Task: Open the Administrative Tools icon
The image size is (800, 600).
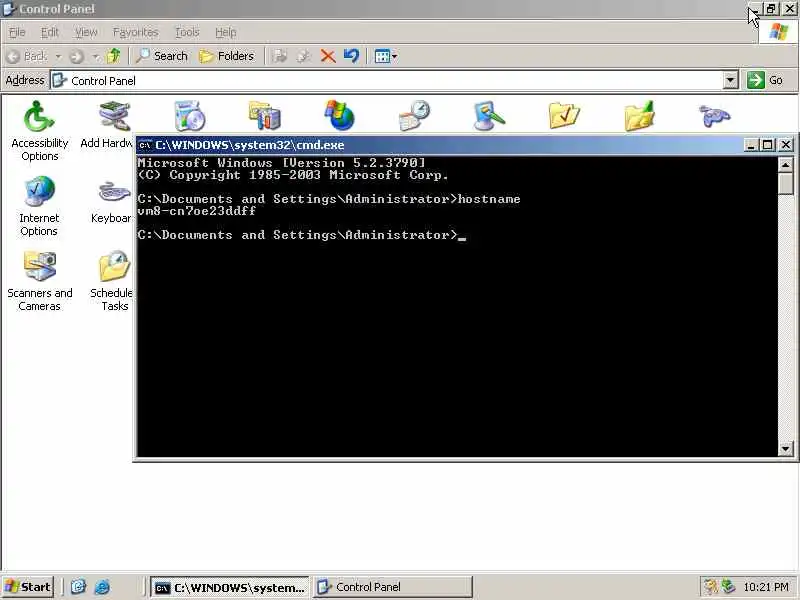Action: tap(264, 115)
